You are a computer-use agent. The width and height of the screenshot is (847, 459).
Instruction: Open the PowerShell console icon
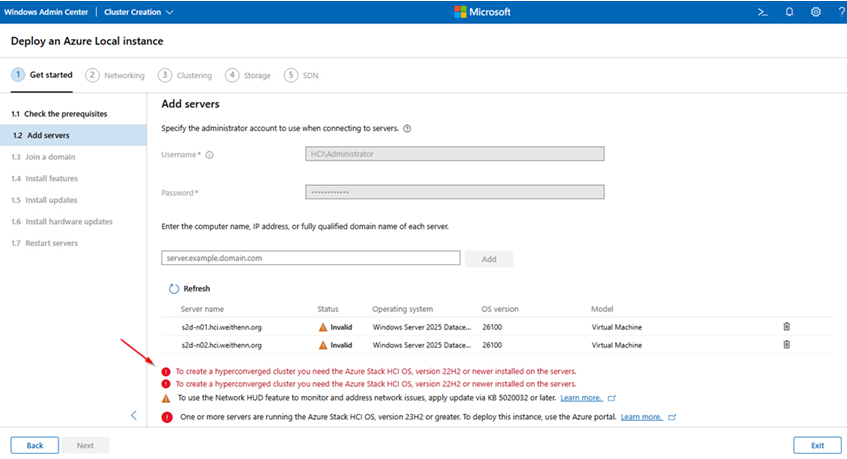click(x=762, y=12)
